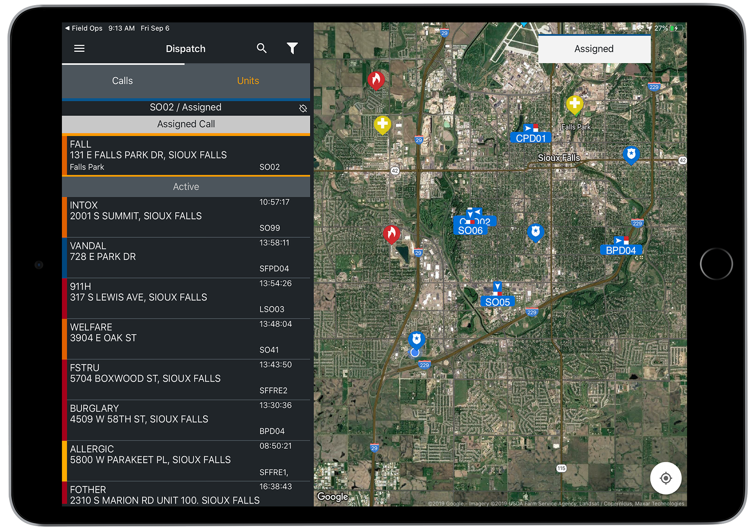The width and height of the screenshot is (756, 532).
Task: Collapse the Active calls section header
Action: click(x=186, y=187)
